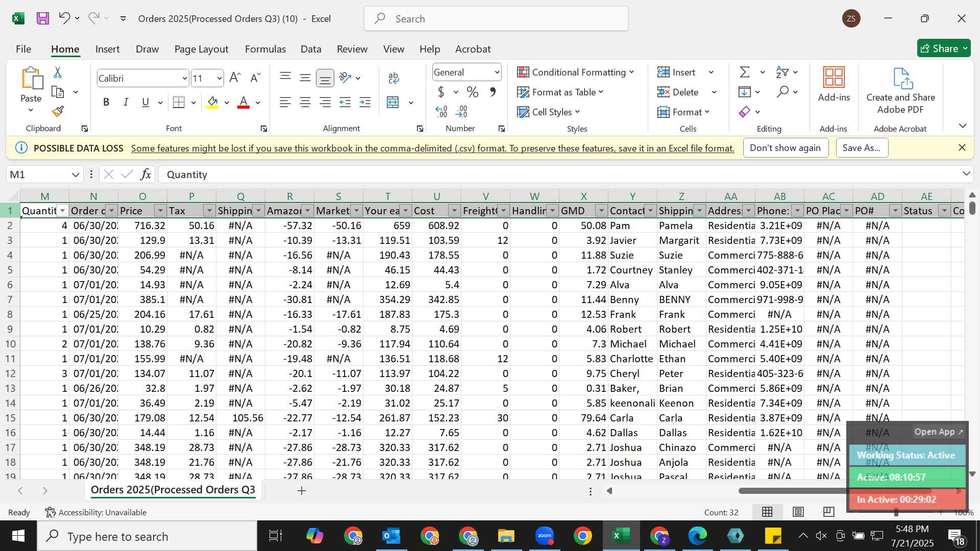Click the Borders icon
The image size is (980, 551).
tap(179, 103)
